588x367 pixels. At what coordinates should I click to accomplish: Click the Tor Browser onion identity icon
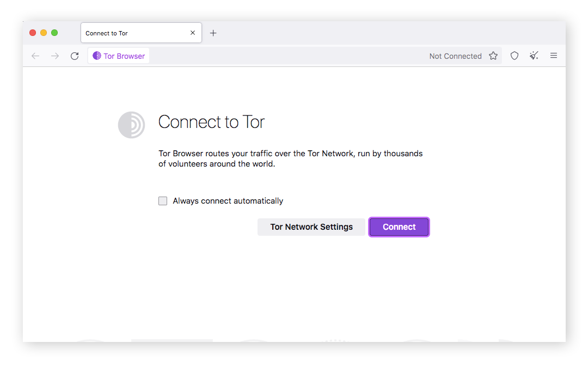97,56
